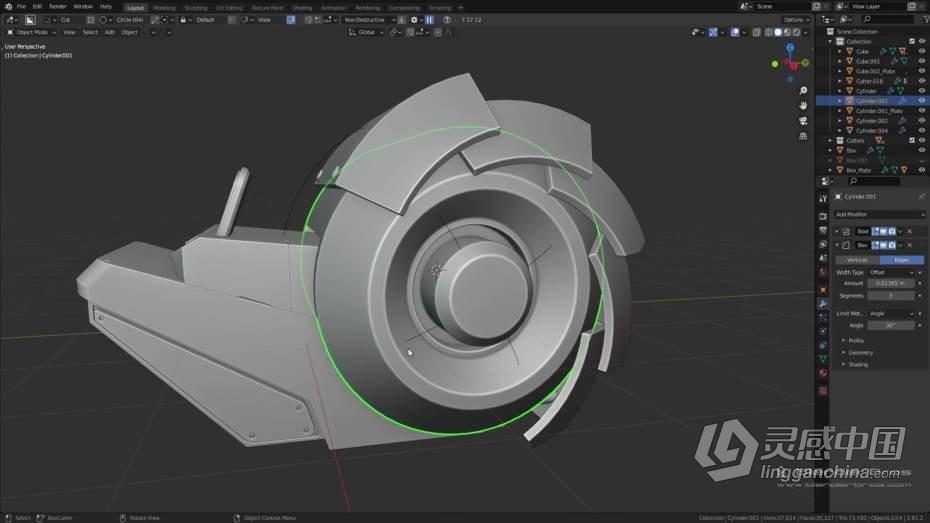Click the Blender logo menu icon
The width and height of the screenshot is (930, 523).
[x=8, y=7]
